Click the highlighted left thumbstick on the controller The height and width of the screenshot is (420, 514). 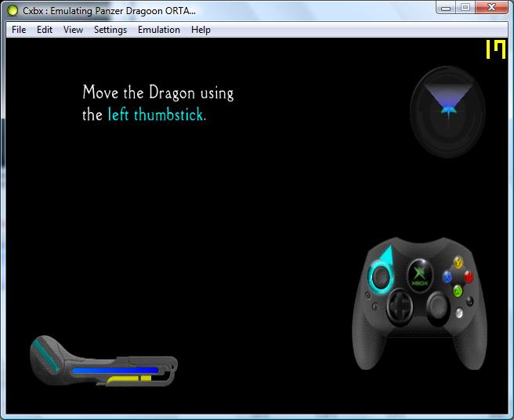381,276
